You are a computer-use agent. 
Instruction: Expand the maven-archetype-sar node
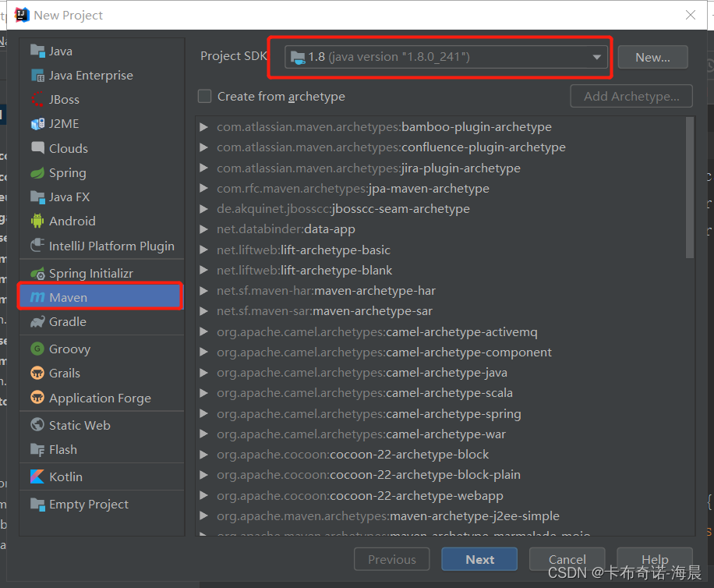pos(203,311)
